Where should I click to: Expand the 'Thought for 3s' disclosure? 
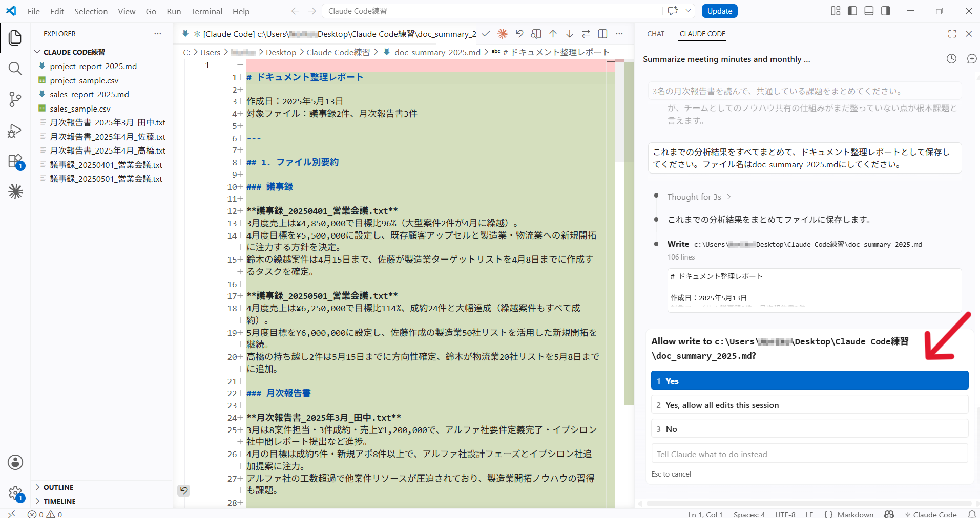(699, 197)
